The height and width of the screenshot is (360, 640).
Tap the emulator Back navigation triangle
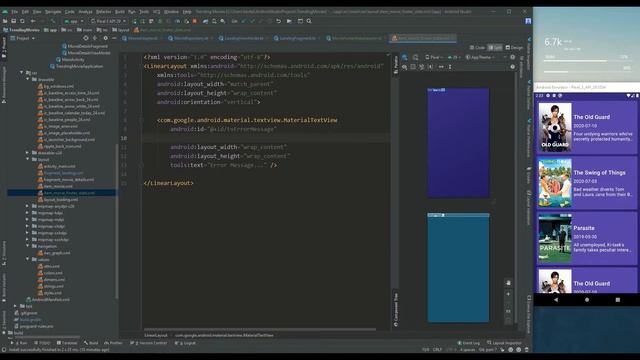556,300
